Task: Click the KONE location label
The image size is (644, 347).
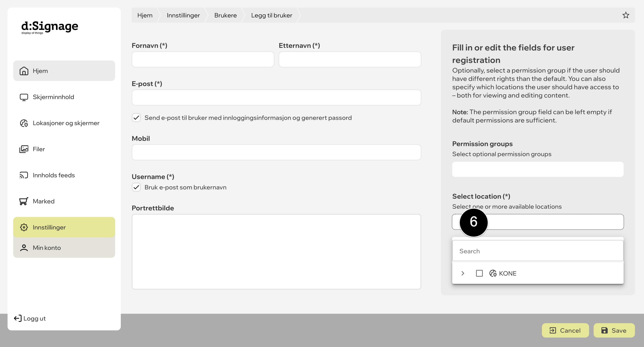Action: 508,273
